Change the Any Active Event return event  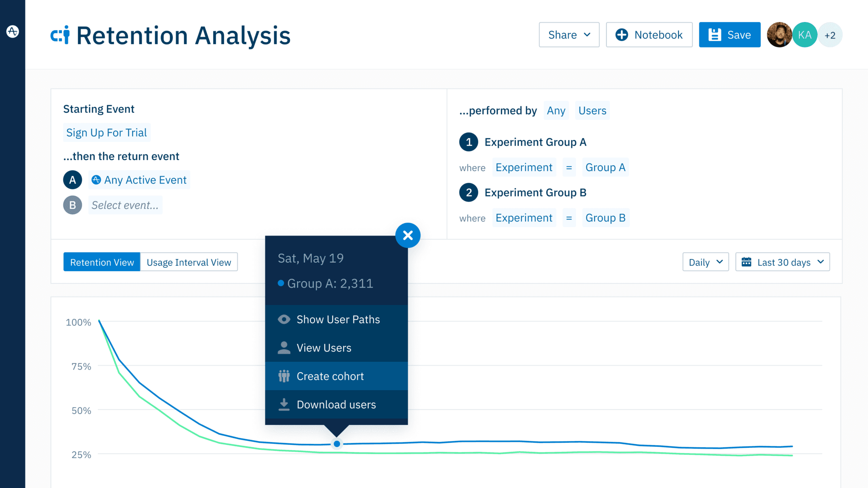tap(139, 180)
